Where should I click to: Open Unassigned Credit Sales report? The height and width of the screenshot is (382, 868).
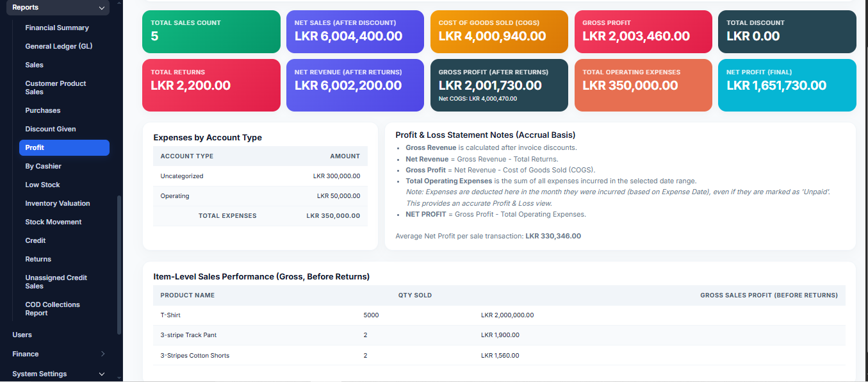tap(56, 282)
